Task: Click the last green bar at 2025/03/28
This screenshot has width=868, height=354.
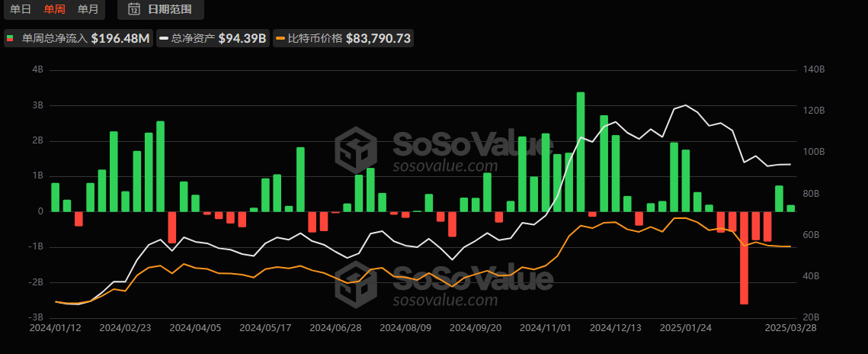Action: pyautogui.click(x=791, y=208)
